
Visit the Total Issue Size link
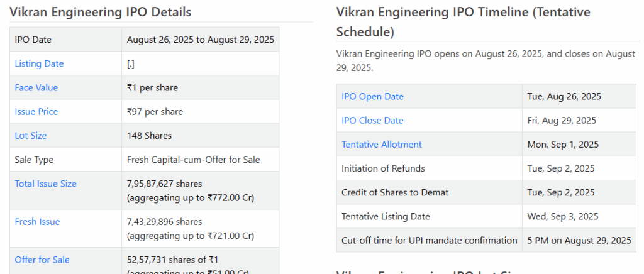coord(45,184)
